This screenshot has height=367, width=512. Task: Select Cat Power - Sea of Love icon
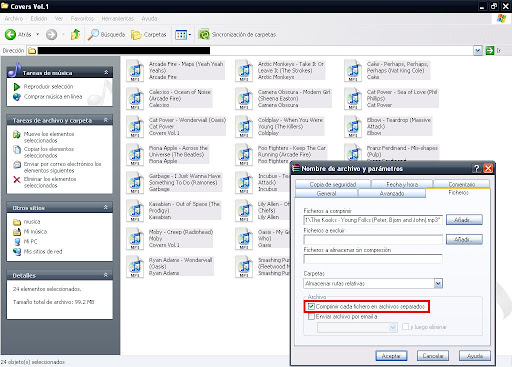click(353, 99)
